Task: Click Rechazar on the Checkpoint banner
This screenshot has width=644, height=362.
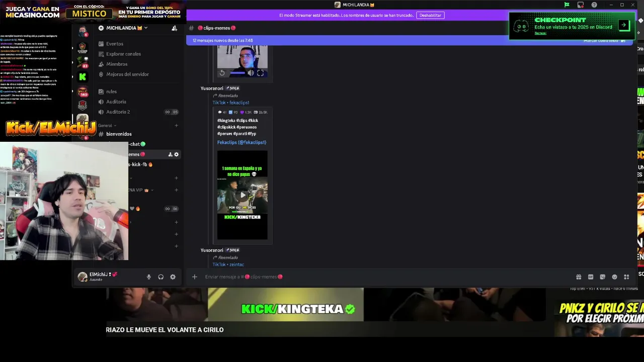Action: 540,33
